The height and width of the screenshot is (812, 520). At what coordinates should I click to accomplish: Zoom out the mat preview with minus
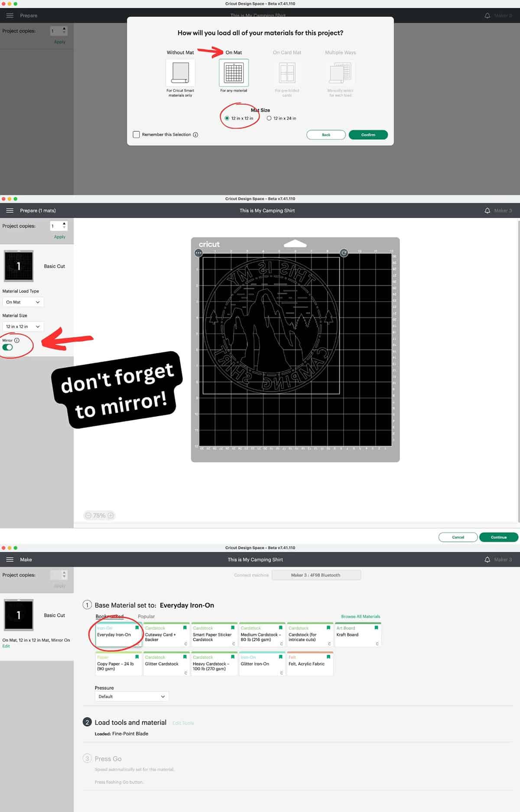pos(88,515)
